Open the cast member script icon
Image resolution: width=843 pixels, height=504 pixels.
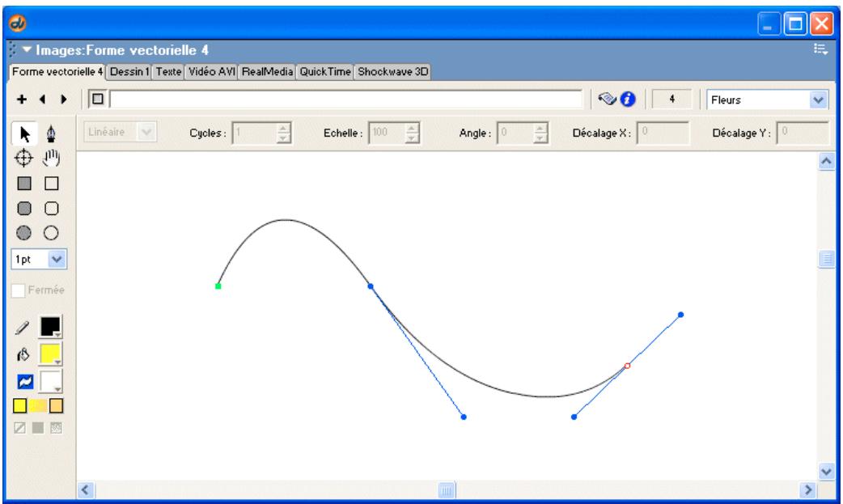[x=607, y=99]
